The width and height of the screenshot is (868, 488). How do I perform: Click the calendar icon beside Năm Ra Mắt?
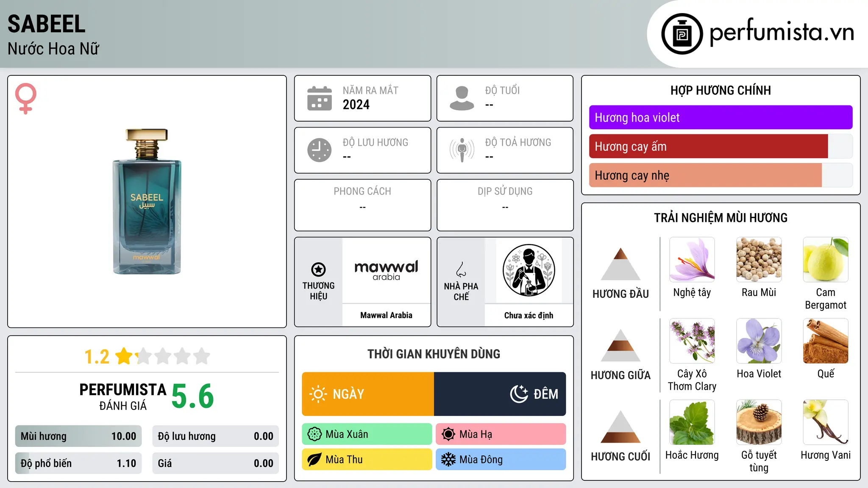320,98
